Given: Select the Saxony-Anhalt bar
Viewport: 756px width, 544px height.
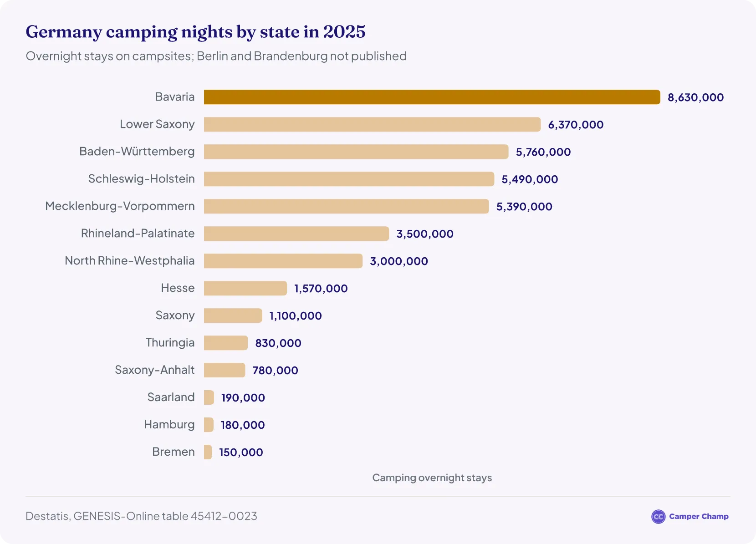Looking at the screenshot, I should click(225, 370).
